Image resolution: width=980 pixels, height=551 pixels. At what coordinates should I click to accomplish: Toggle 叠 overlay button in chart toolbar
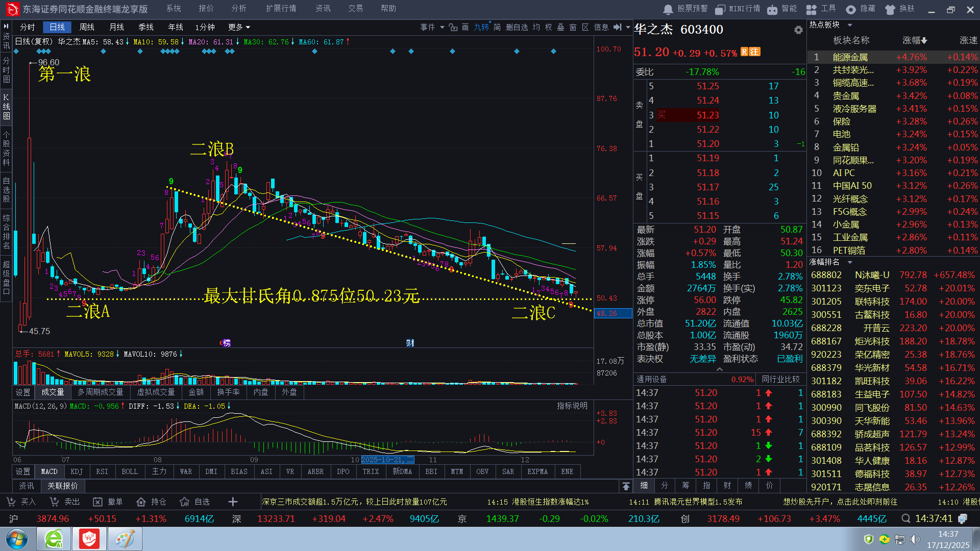pos(560,28)
